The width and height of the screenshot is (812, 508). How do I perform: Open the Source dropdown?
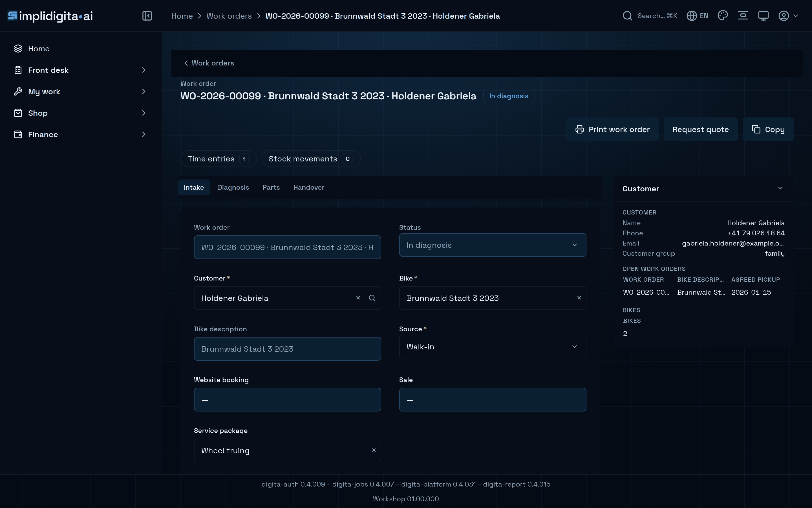[x=493, y=346]
